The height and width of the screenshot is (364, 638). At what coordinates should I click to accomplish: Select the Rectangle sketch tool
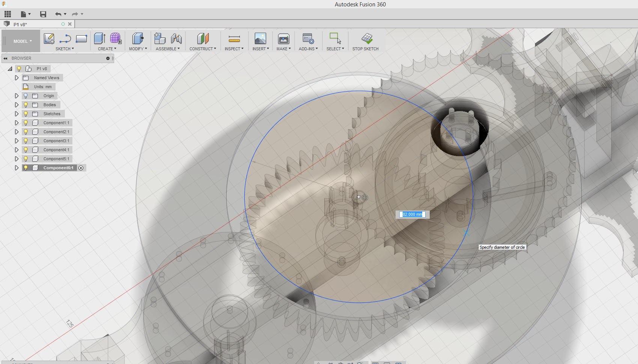coord(81,38)
